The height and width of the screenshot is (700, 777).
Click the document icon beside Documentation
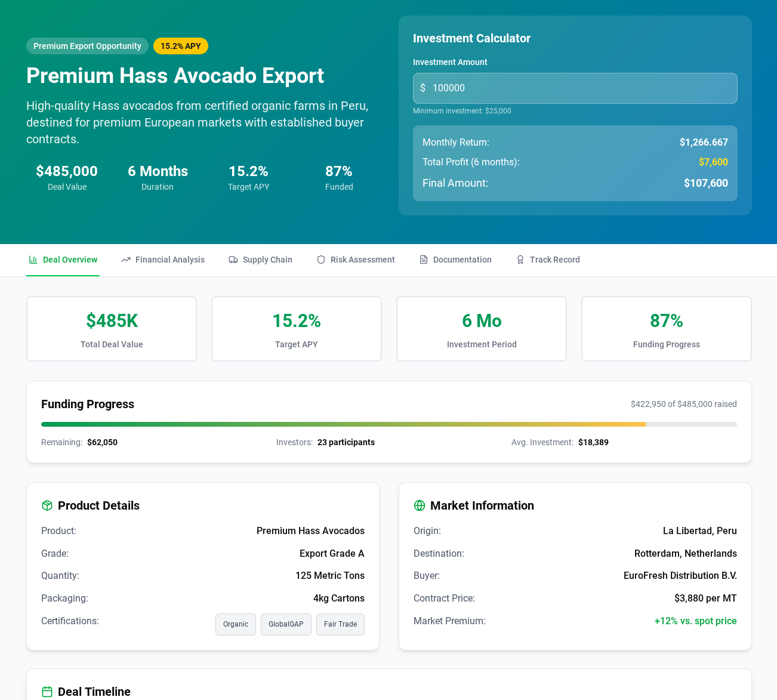click(424, 260)
